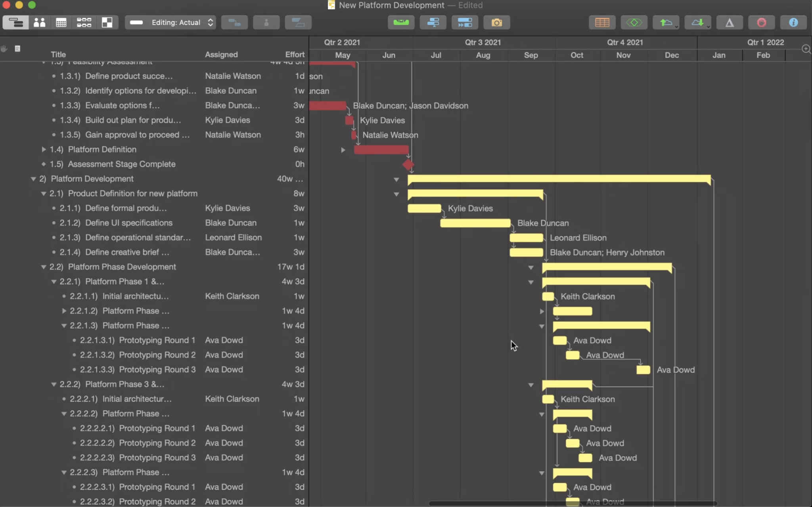The width and height of the screenshot is (812, 507).
Task: Click the Effort column header
Action: tap(295, 54)
